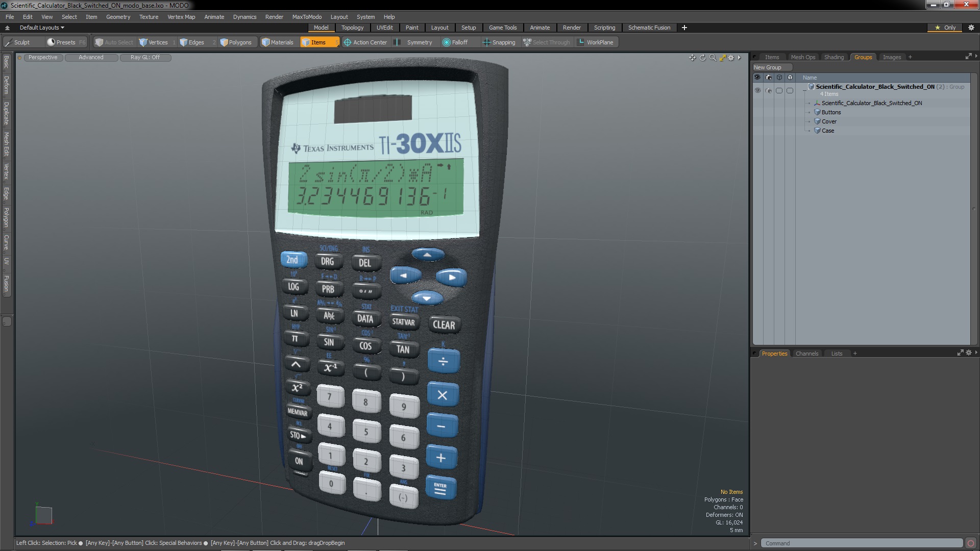Click the New Group button
The height and width of the screenshot is (551, 980).
click(772, 67)
